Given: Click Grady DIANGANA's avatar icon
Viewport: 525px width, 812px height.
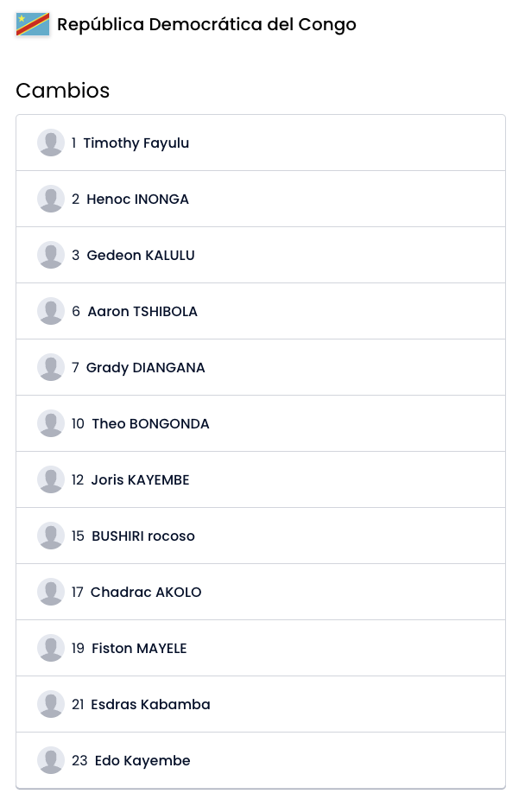Looking at the screenshot, I should click(51, 367).
